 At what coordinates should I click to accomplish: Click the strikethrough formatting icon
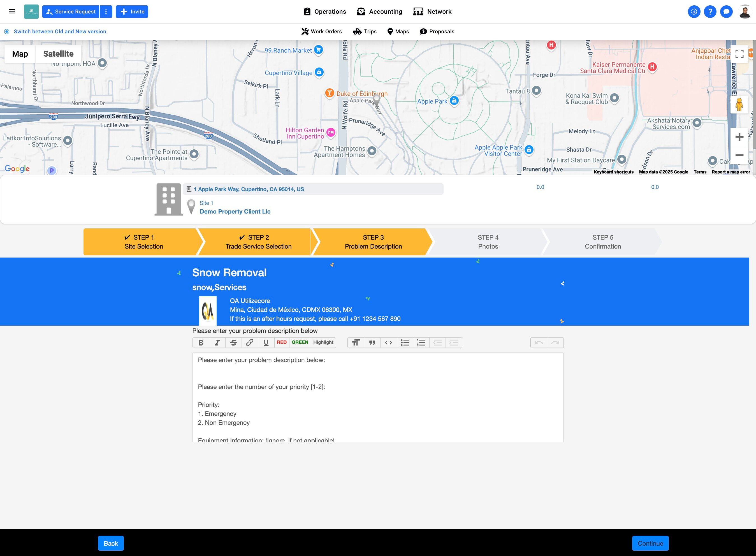pyautogui.click(x=233, y=343)
